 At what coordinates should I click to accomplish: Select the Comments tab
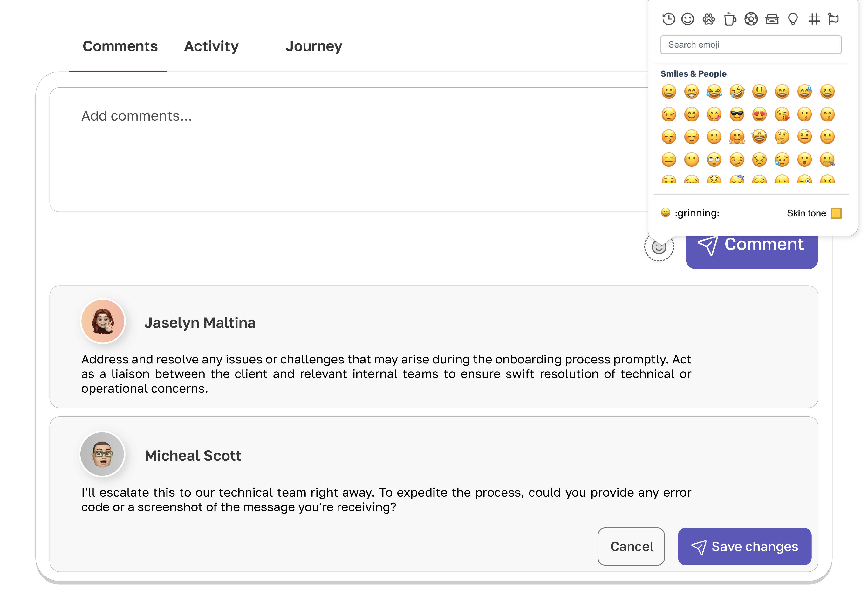coord(120,46)
